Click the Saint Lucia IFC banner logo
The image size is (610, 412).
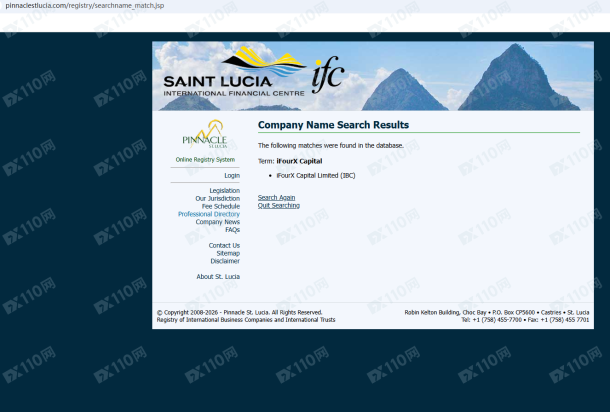(x=254, y=72)
